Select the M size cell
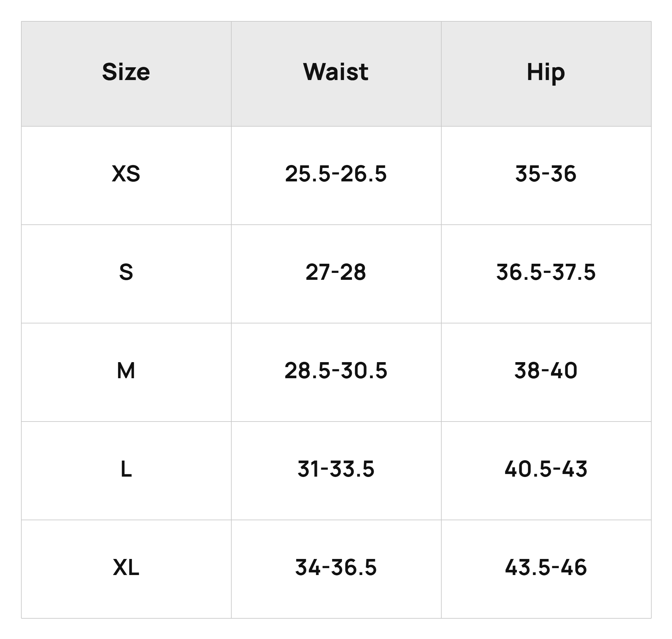The height and width of the screenshot is (639, 672). point(126,372)
